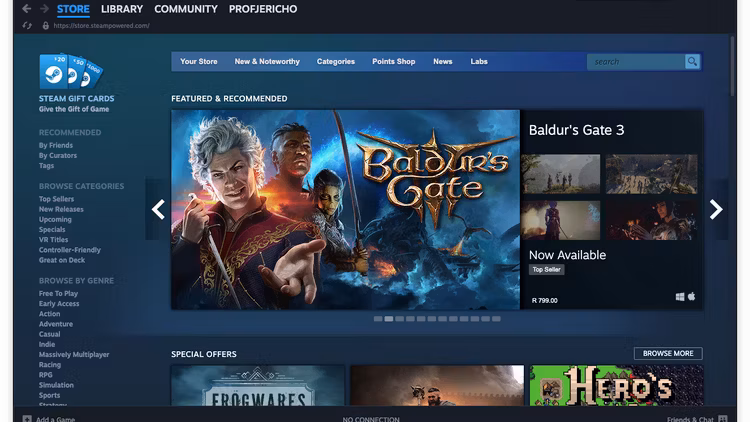Open the Hero's special offer card

(617, 386)
